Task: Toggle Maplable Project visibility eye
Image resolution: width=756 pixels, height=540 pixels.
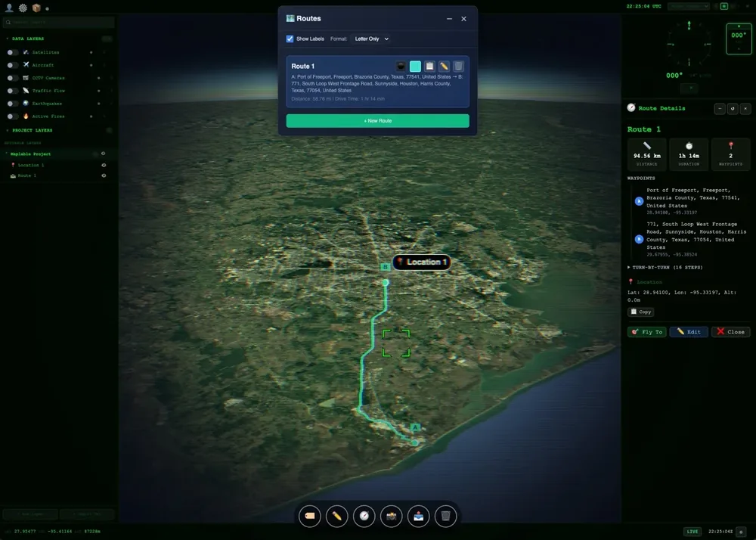Action: pos(103,154)
